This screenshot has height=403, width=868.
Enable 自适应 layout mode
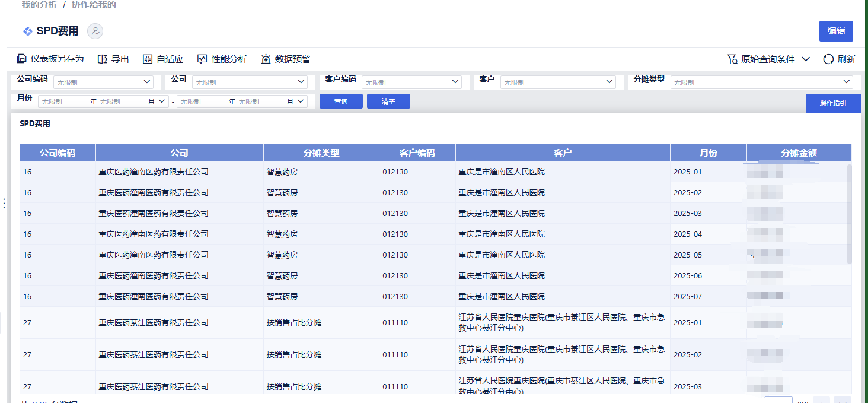click(163, 59)
